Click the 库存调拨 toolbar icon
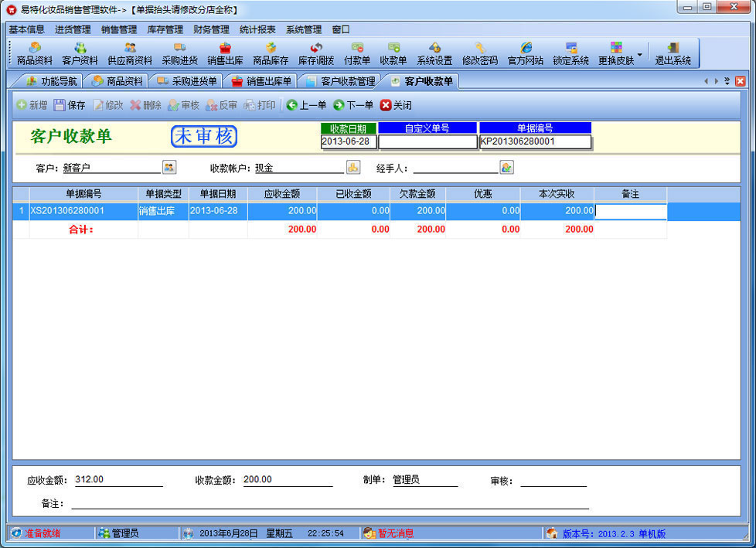 pos(316,53)
